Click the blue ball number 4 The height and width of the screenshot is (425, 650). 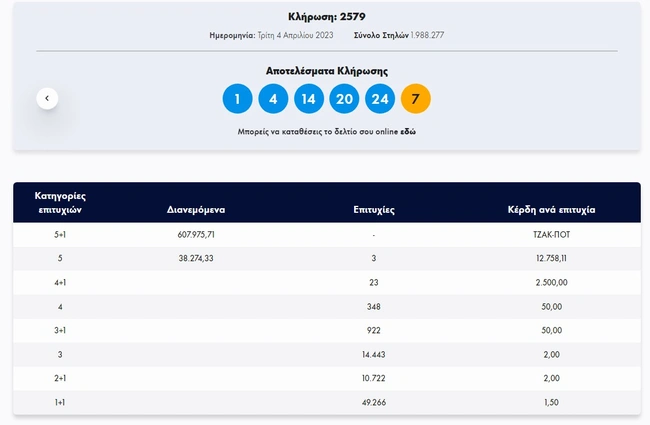click(x=273, y=99)
